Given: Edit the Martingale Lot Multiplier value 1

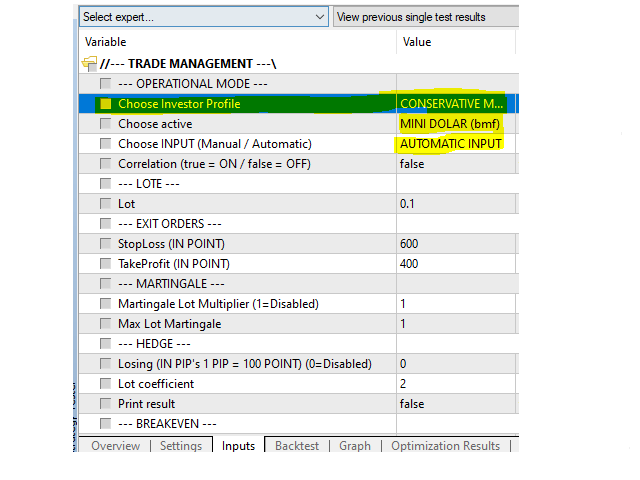Looking at the screenshot, I should (456, 304).
